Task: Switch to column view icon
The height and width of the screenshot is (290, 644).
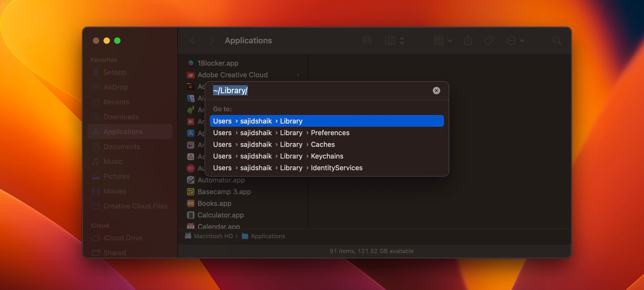Action: tap(390, 41)
